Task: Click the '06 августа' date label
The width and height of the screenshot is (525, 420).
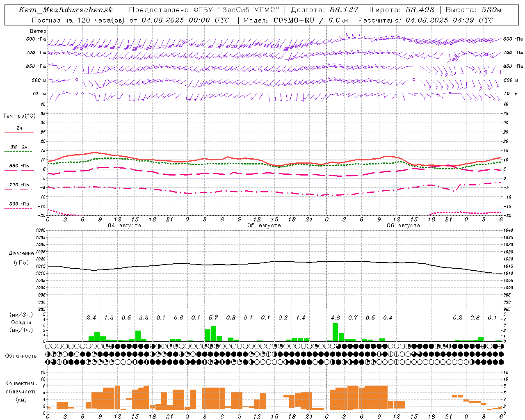Action: (x=404, y=226)
